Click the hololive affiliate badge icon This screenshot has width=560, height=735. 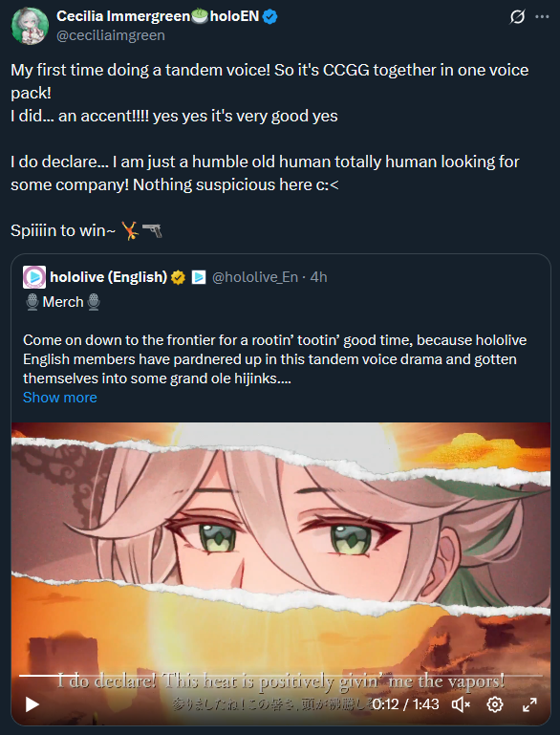pos(199,277)
